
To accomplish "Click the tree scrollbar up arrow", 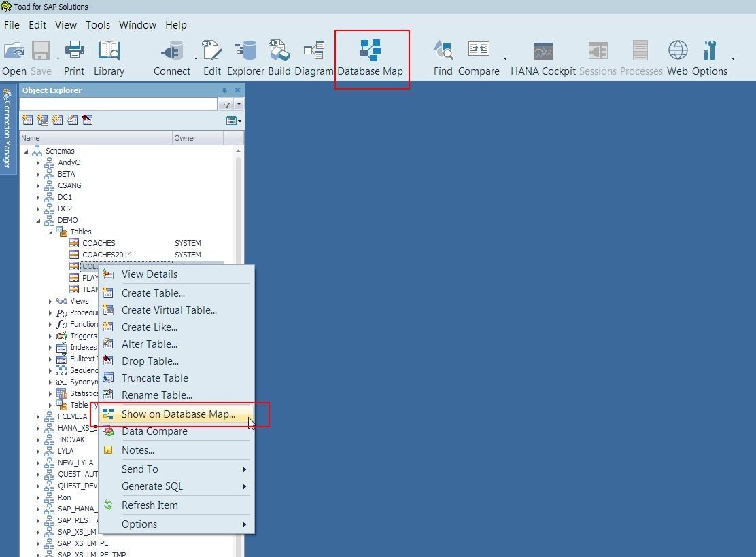I will pyautogui.click(x=238, y=151).
